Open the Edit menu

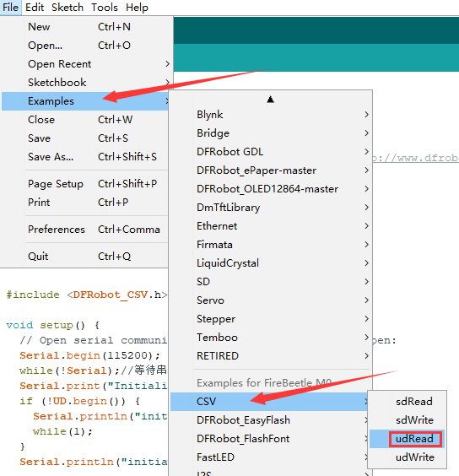point(35,7)
